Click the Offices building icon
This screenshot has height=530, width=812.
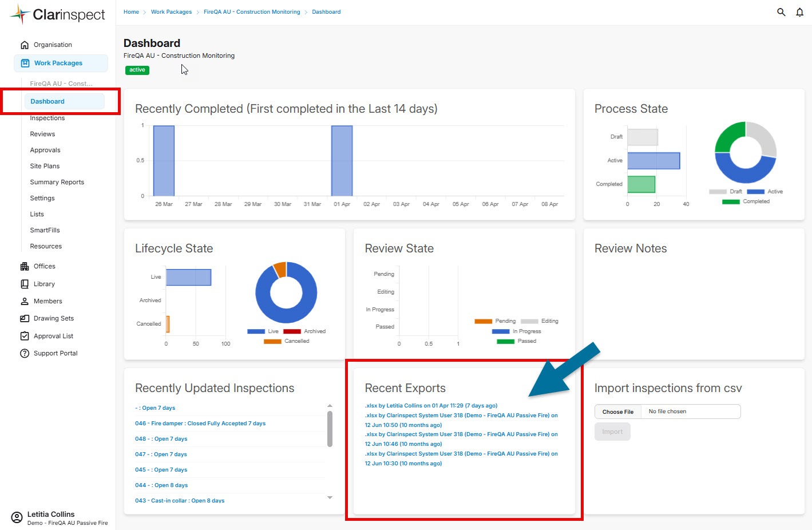(x=25, y=266)
